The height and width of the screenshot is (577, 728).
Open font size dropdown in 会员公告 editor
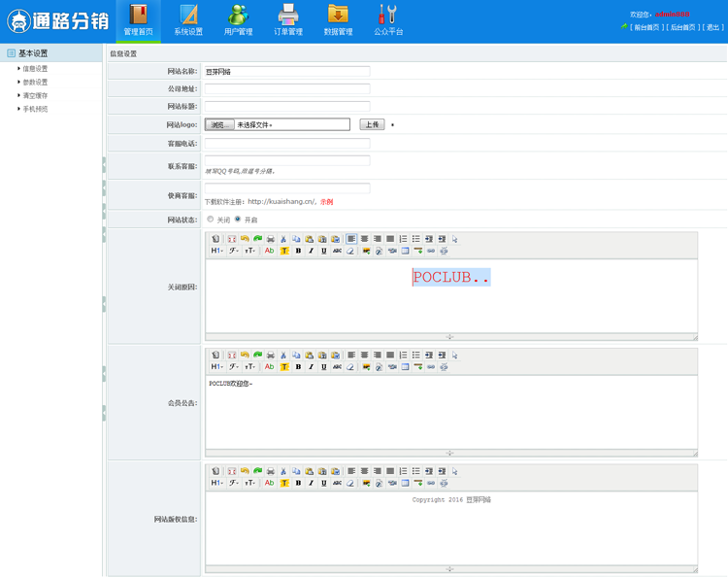point(249,367)
